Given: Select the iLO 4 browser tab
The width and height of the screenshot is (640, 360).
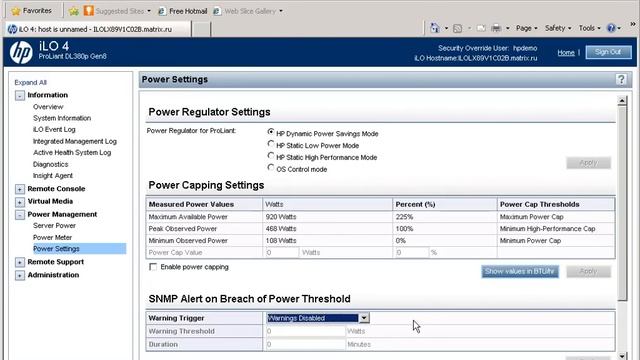Looking at the screenshot, I should point(98,29).
